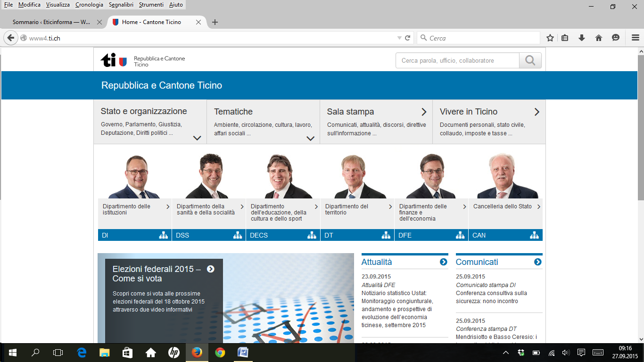Click the address bar showing www4.ti.ch
The image size is (644, 362).
pyautogui.click(x=207, y=38)
